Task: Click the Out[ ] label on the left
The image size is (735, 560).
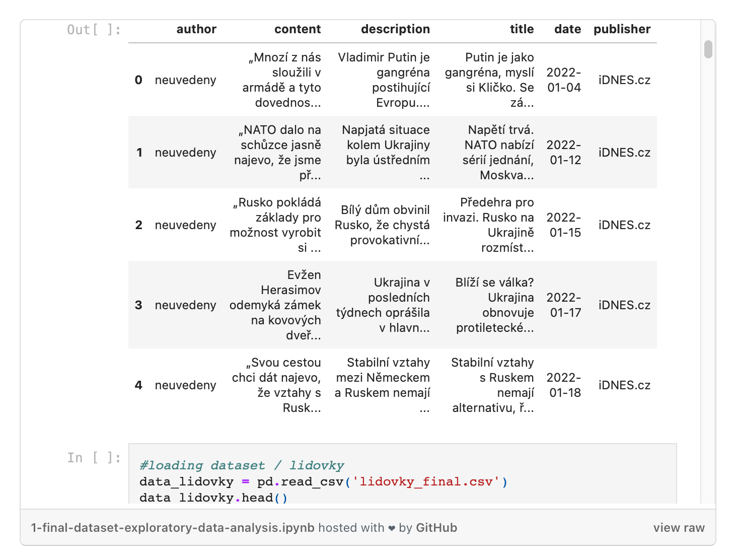Action: 93,29
